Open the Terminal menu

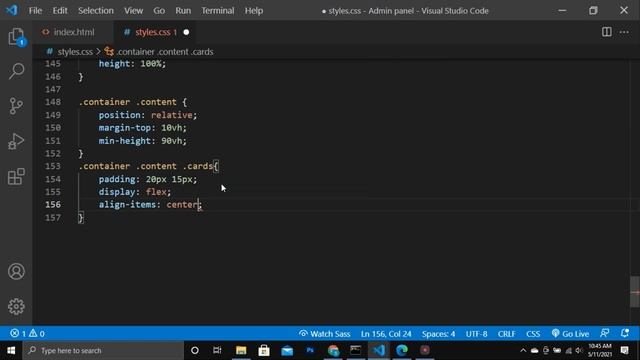tap(218, 11)
